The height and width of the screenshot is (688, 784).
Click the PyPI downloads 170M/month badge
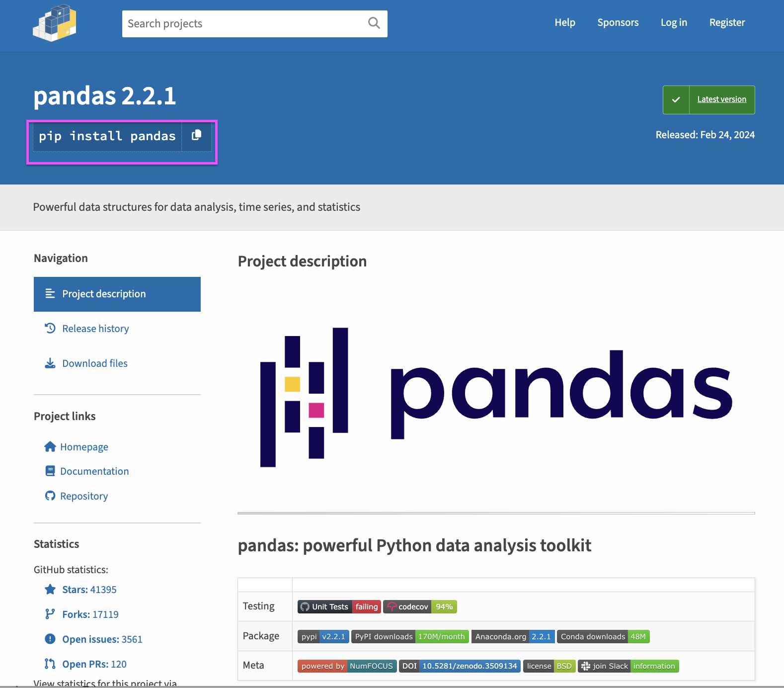tap(410, 637)
